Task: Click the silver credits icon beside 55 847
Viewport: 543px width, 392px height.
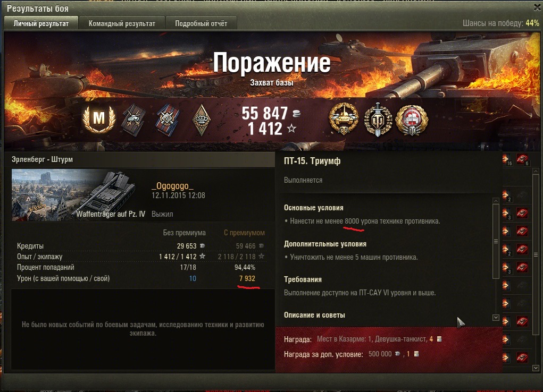Action: click(x=296, y=113)
